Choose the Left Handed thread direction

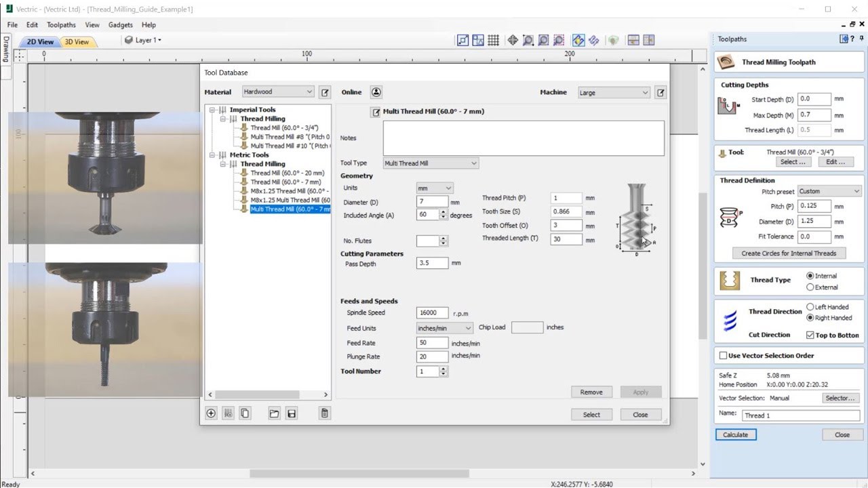coord(810,307)
